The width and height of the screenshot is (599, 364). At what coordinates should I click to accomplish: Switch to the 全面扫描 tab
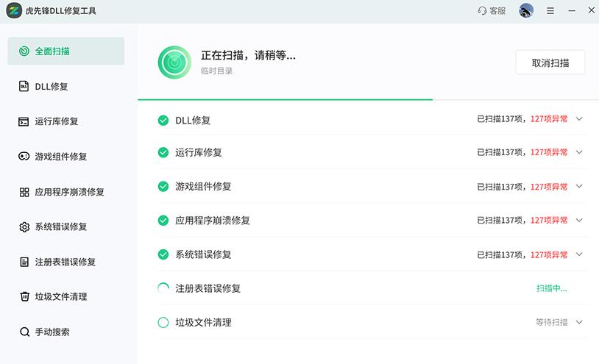[x=66, y=51]
